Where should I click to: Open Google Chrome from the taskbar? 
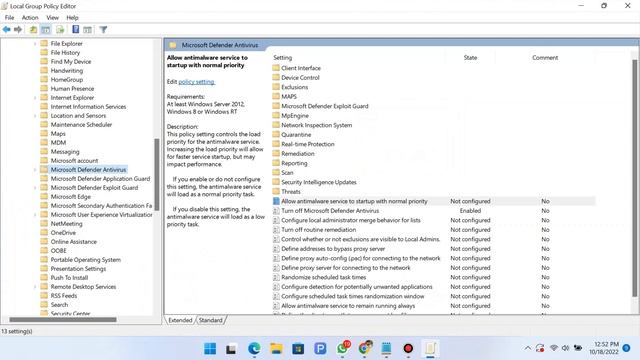[x=365, y=348]
